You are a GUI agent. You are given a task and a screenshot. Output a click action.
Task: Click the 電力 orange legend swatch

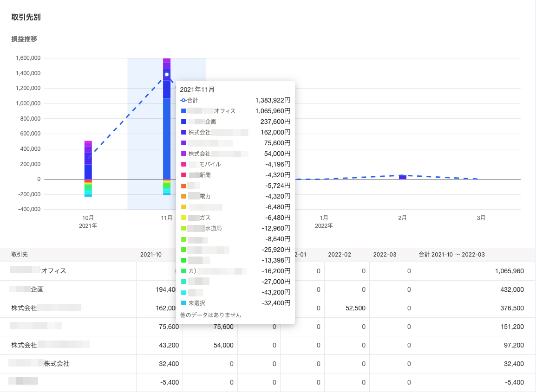(183, 196)
